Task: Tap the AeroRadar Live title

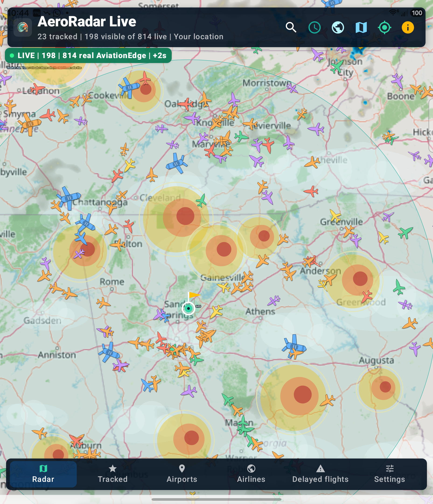Action: pos(87,21)
